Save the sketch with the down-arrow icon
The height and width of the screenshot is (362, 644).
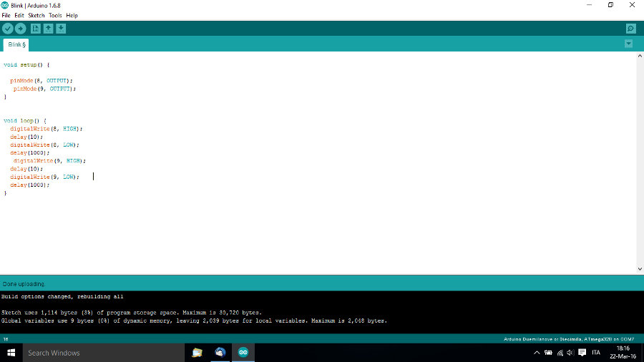(61, 29)
